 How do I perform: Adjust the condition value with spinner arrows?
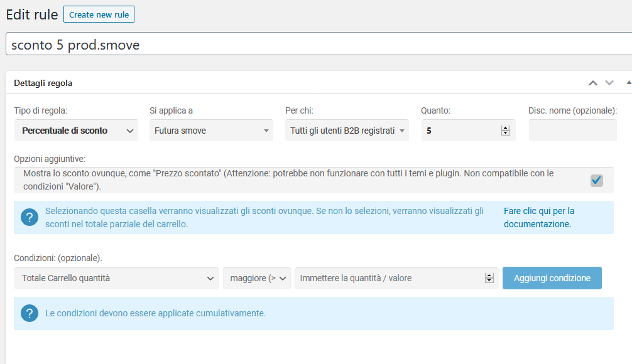coord(489,278)
